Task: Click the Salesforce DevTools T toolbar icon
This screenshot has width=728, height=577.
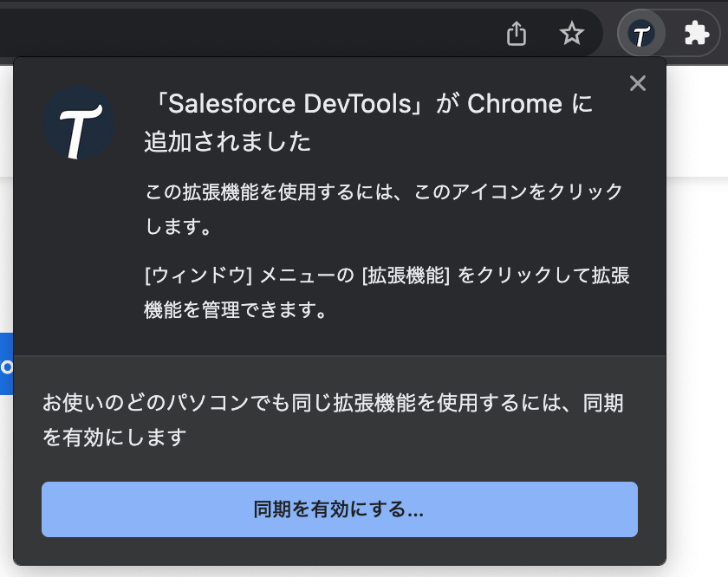Action: click(x=640, y=33)
